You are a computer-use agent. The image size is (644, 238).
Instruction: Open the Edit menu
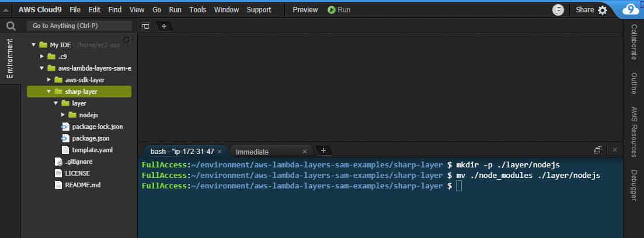(x=95, y=10)
